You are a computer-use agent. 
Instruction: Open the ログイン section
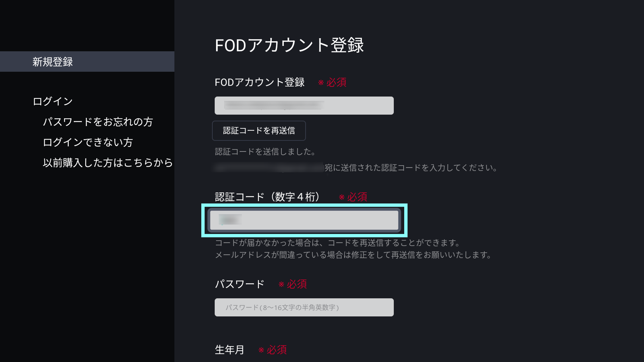tap(52, 101)
